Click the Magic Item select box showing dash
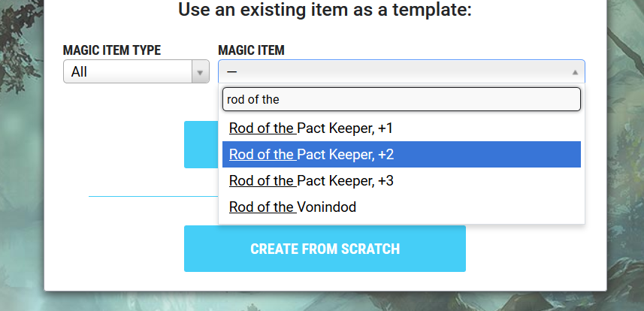Image resolution: width=644 pixels, height=311 pixels. tap(401, 71)
